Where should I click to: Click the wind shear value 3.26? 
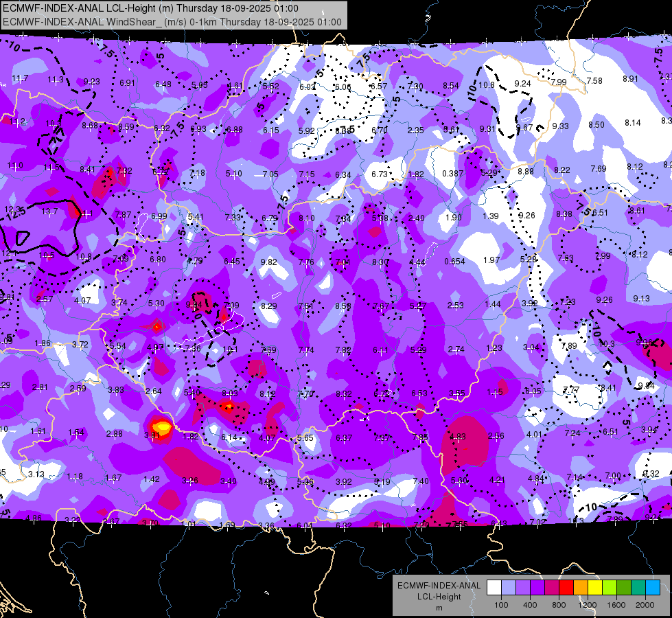[x=190, y=480]
